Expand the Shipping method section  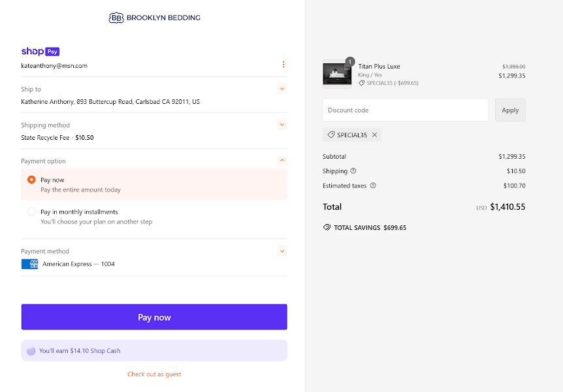(x=282, y=125)
